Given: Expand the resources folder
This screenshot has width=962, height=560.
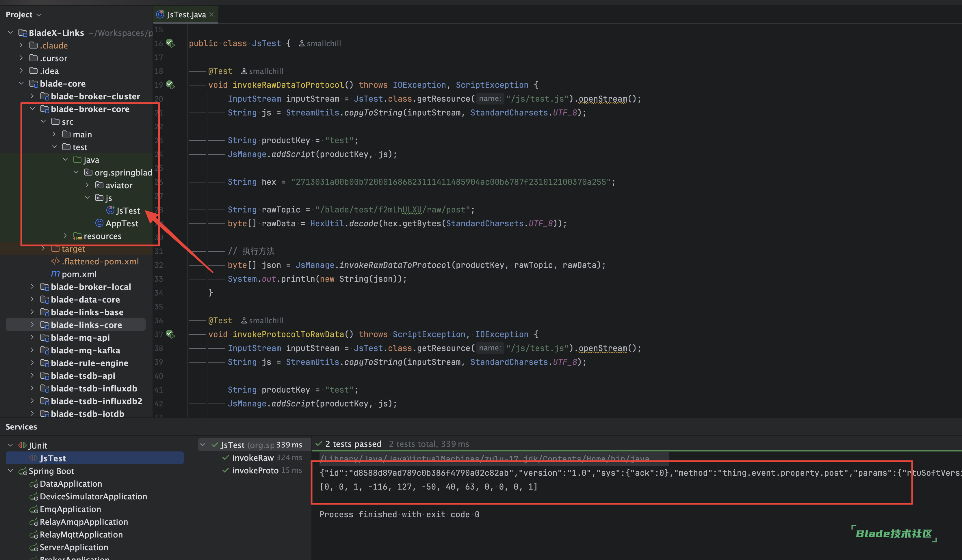Looking at the screenshot, I should pyautogui.click(x=65, y=236).
